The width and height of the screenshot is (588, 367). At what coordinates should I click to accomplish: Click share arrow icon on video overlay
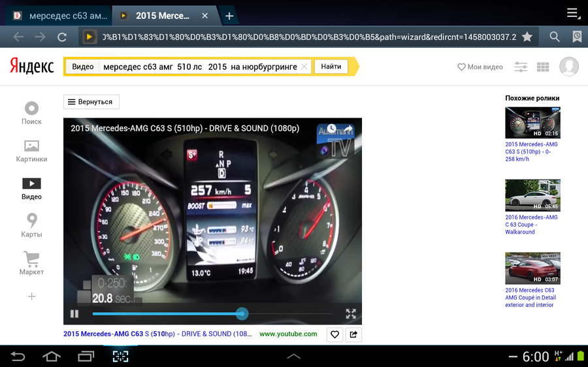tap(348, 129)
